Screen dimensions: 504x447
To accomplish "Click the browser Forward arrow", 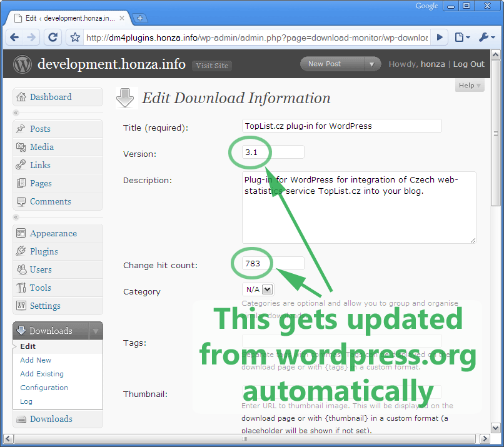I will click(x=31, y=38).
